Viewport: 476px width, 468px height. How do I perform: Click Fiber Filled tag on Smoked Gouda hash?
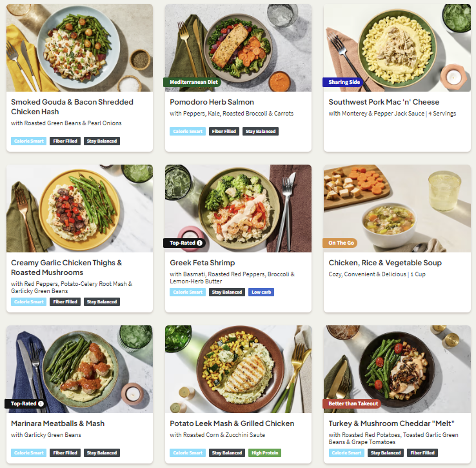click(x=65, y=141)
